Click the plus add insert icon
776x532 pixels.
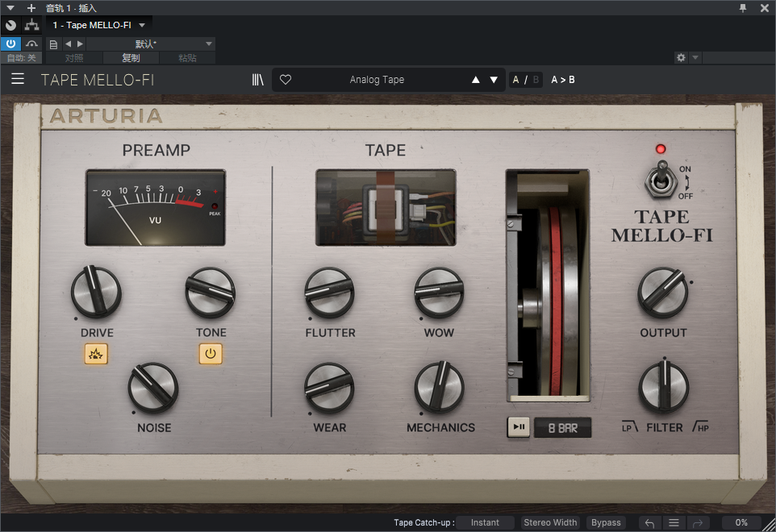click(x=31, y=8)
